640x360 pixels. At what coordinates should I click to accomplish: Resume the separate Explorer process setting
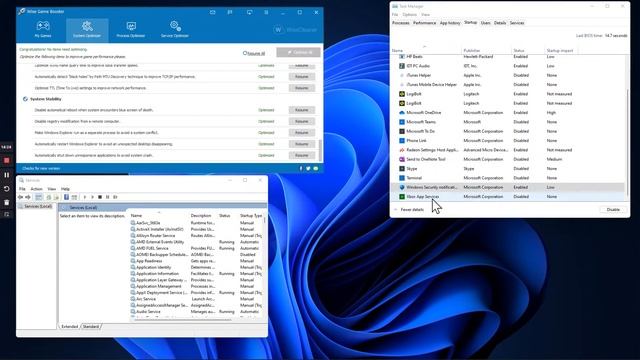pyautogui.click(x=302, y=133)
